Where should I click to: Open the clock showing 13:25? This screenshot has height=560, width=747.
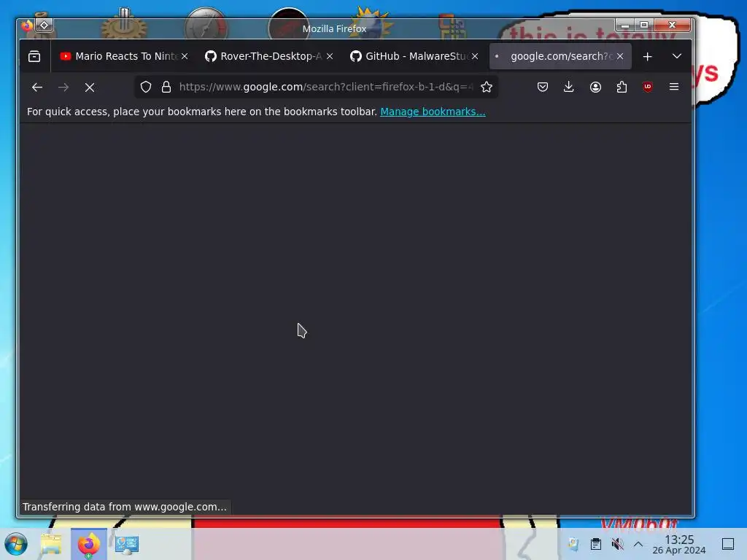pyautogui.click(x=679, y=544)
